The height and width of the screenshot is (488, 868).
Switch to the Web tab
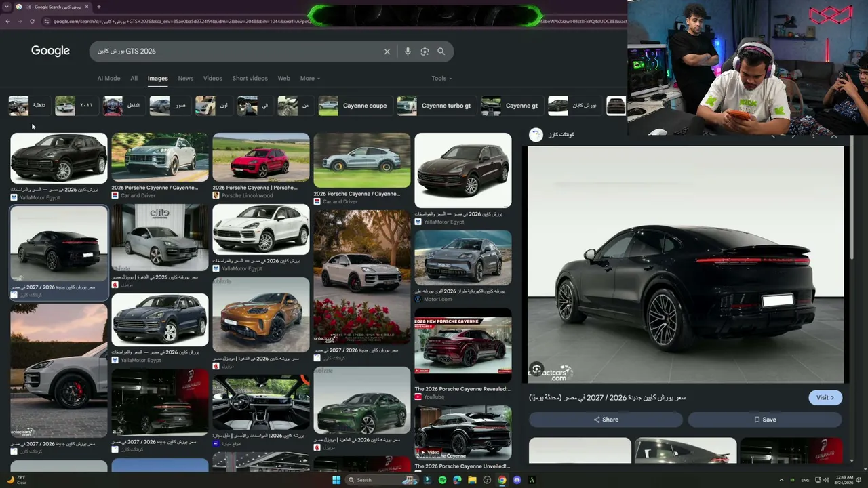pyautogui.click(x=283, y=79)
